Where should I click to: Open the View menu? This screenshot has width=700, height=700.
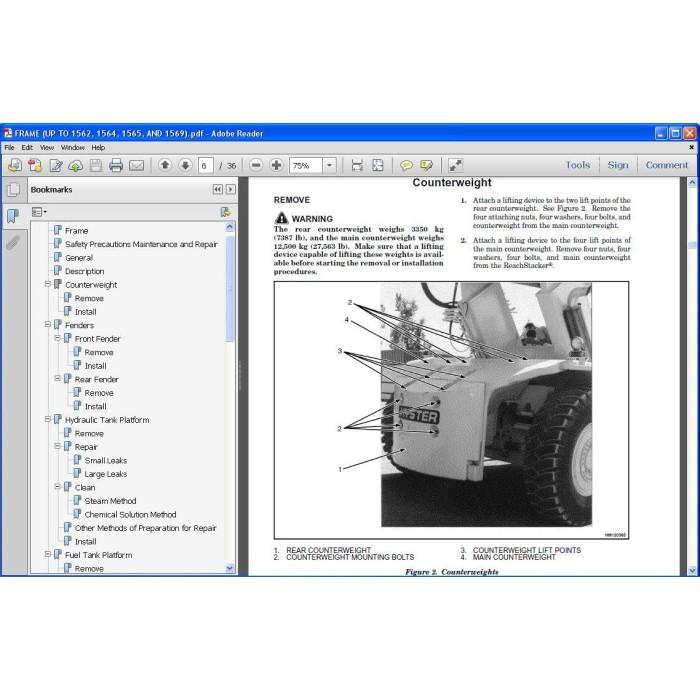pos(47,148)
